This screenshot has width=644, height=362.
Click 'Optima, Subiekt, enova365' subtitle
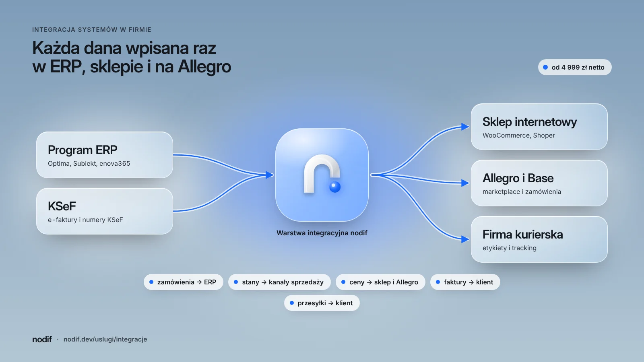[89, 163]
